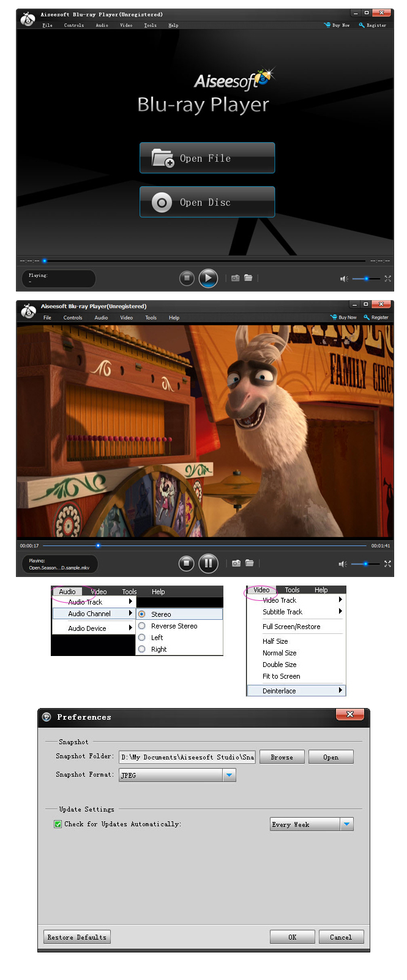Viewport: 407px width, 980px height.
Task: Click Help tab in Audio menu snippet
Action: click(159, 592)
